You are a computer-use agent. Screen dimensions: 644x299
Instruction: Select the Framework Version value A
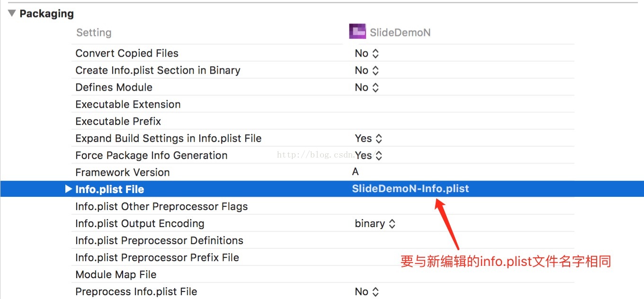pos(356,172)
